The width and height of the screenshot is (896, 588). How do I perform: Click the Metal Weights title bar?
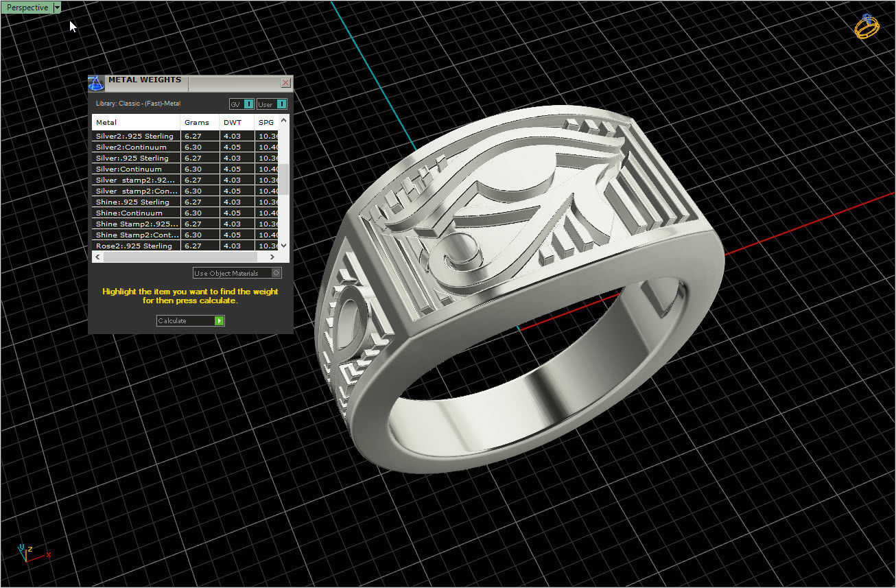(x=192, y=83)
